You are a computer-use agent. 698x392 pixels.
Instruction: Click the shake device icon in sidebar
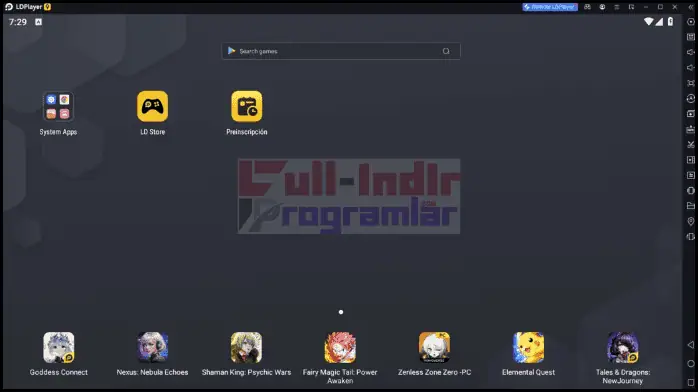point(691,237)
